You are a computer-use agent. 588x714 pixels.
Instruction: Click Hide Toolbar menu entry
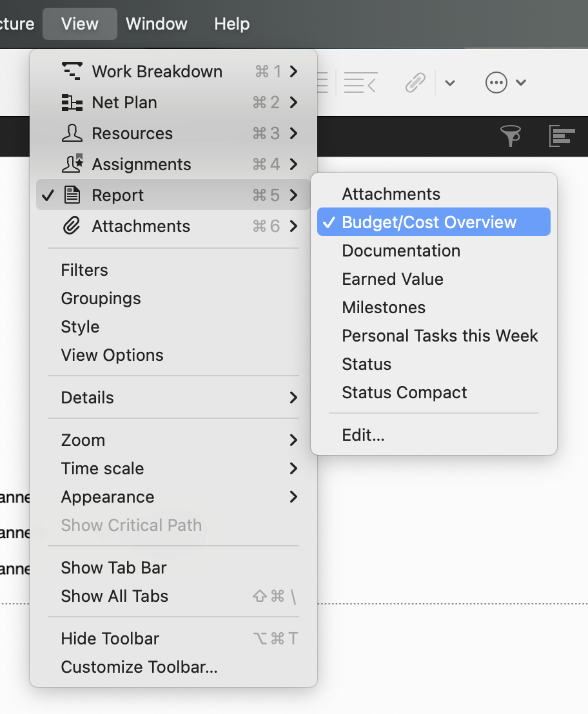pos(110,639)
